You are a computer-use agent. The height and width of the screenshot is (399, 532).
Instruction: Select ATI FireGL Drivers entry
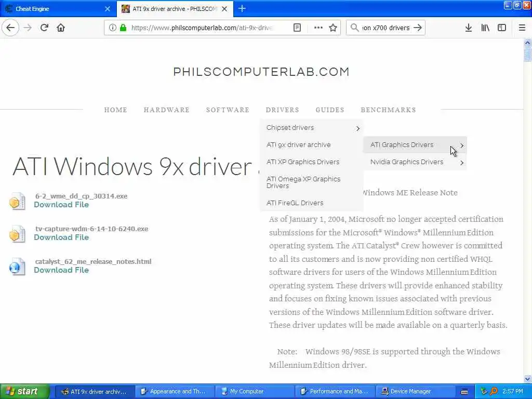coord(312,203)
